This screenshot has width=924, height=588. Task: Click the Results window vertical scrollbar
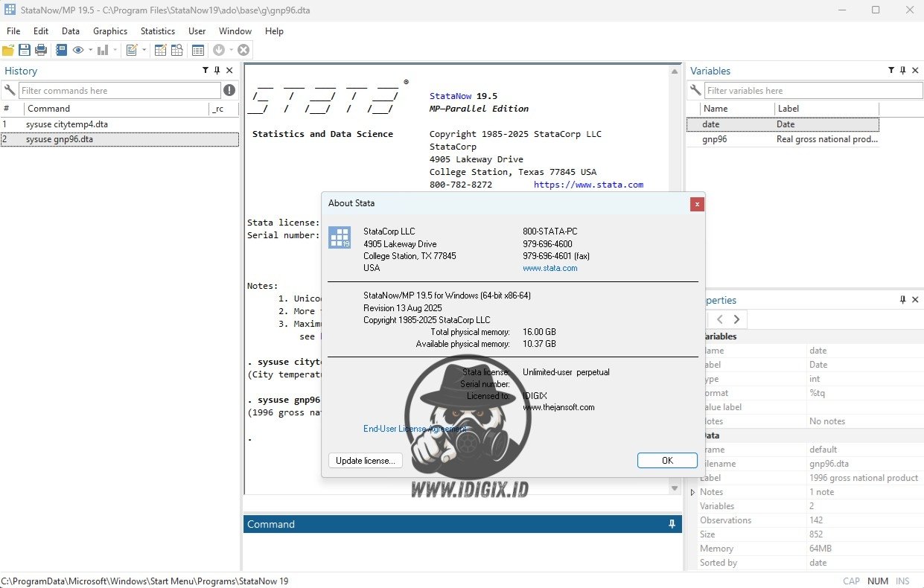pos(675,279)
